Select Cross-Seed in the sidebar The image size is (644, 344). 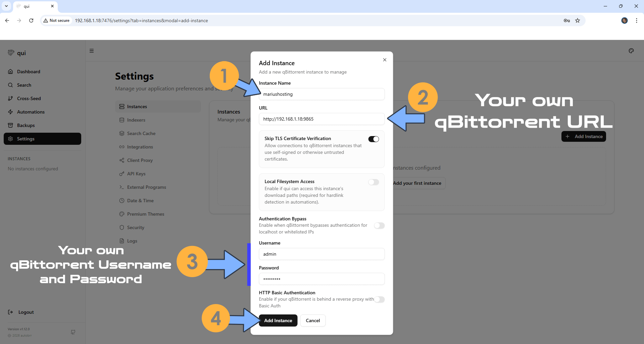(x=29, y=98)
